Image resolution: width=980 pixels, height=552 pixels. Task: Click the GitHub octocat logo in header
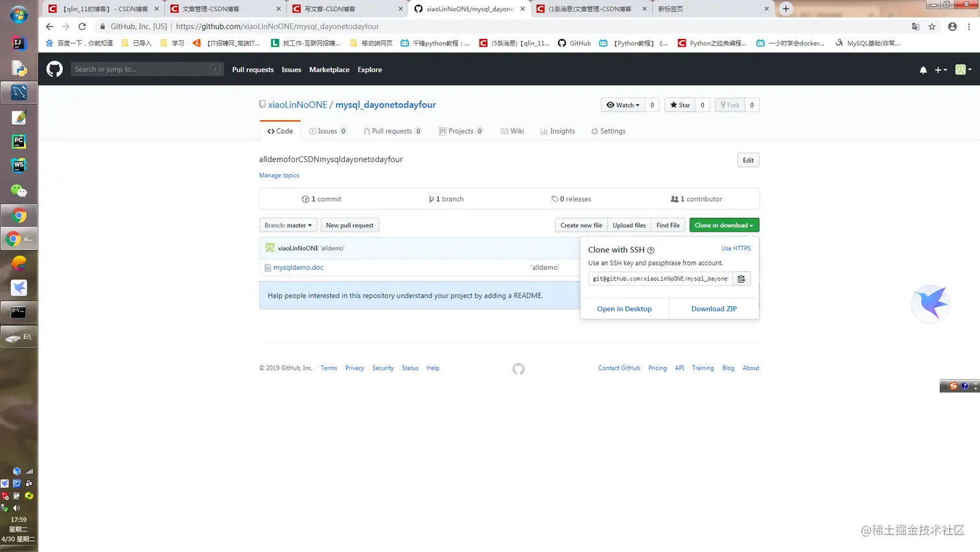(x=54, y=69)
